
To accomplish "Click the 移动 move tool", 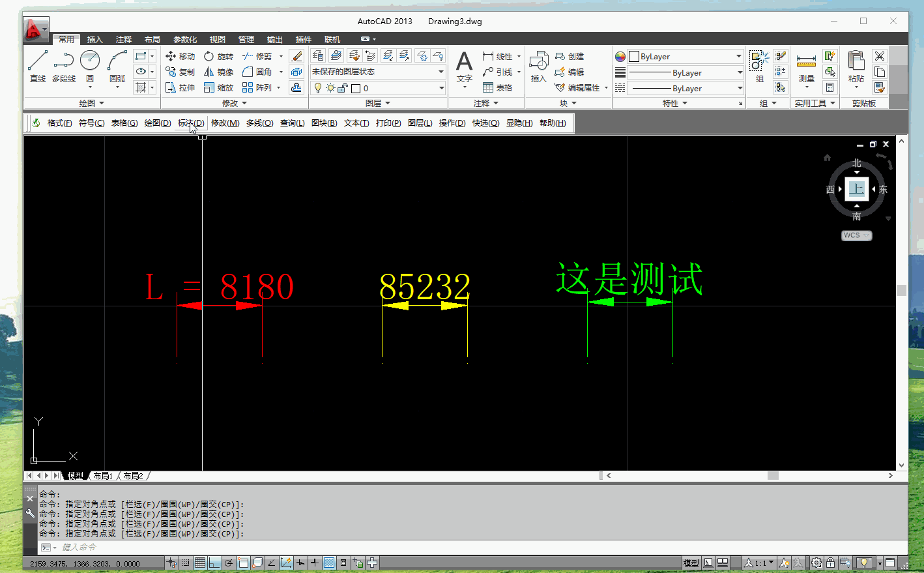I will click(180, 56).
